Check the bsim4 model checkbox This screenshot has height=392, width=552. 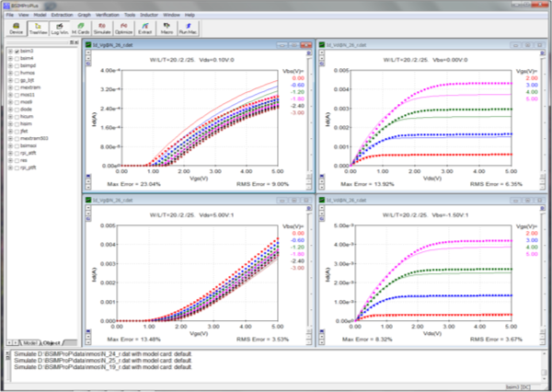(16, 59)
